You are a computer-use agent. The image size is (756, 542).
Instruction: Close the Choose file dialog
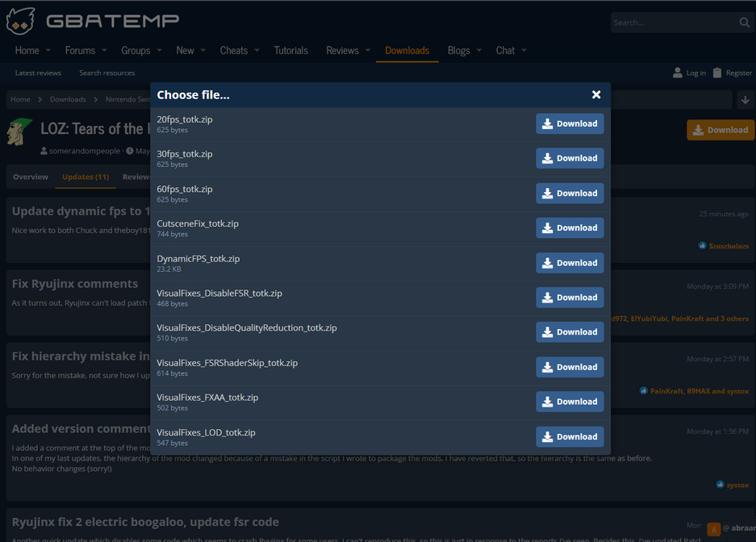coord(596,95)
